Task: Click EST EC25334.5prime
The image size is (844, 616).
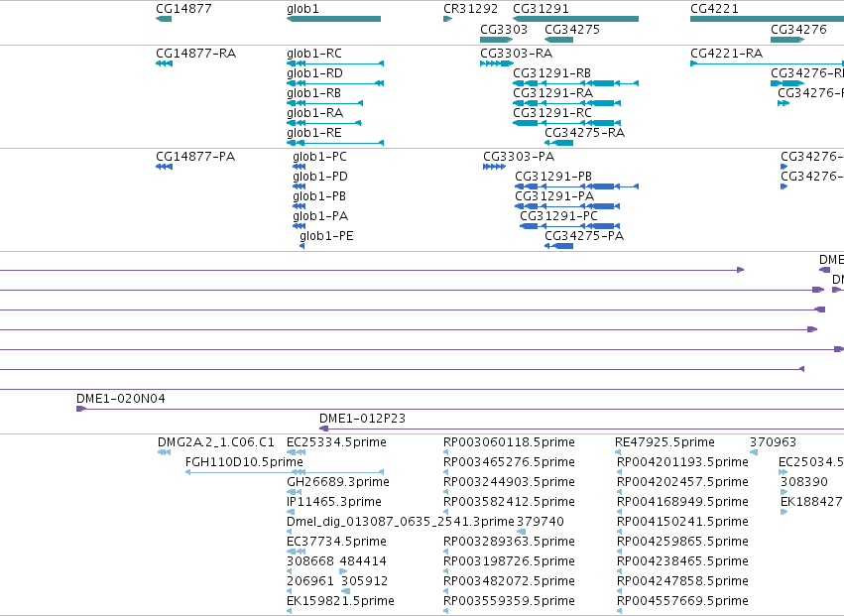Action: pyautogui.click(x=336, y=442)
